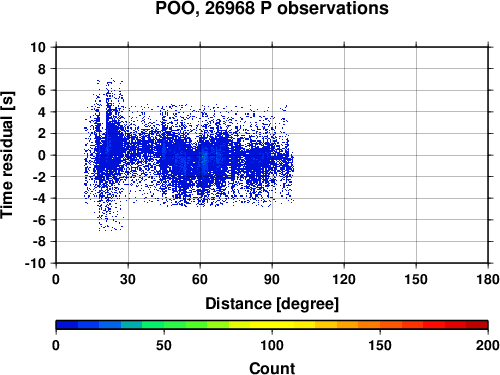
Task: Click the "Count" colorbar label
Action: coord(272,368)
